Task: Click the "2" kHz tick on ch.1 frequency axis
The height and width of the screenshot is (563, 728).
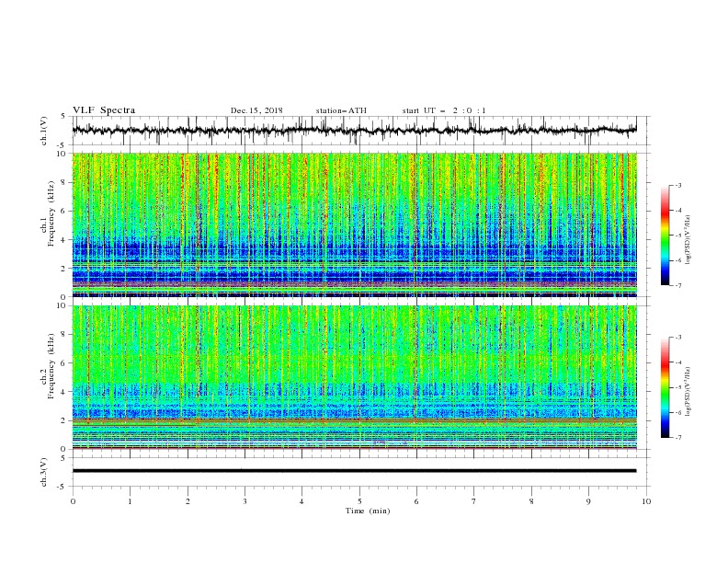Action: [63, 269]
